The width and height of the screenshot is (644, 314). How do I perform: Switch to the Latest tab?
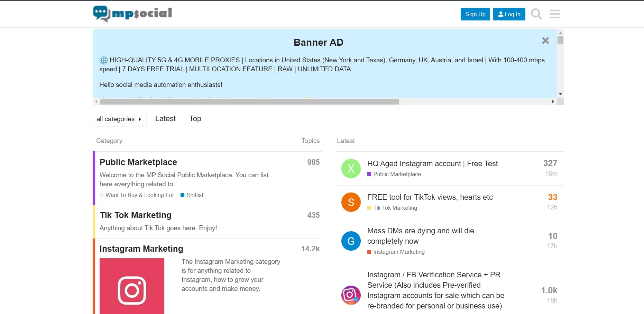pyautogui.click(x=165, y=119)
